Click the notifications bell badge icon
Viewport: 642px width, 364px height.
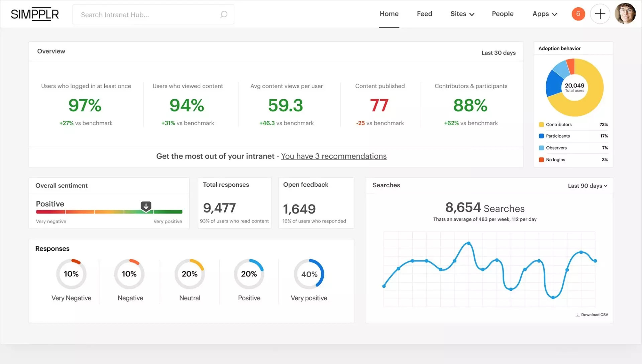pos(578,14)
